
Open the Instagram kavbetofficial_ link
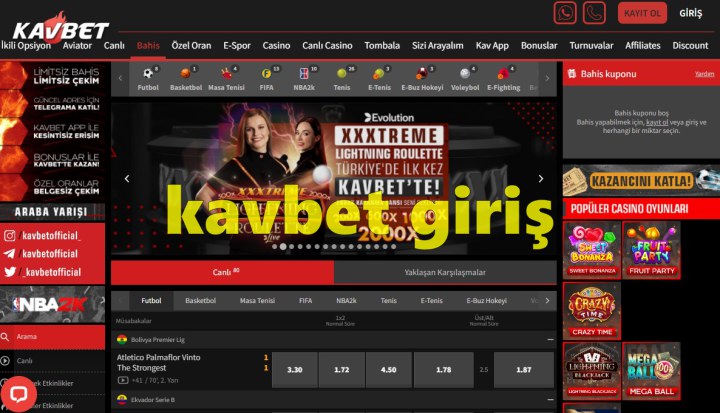[x=42, y=236]
